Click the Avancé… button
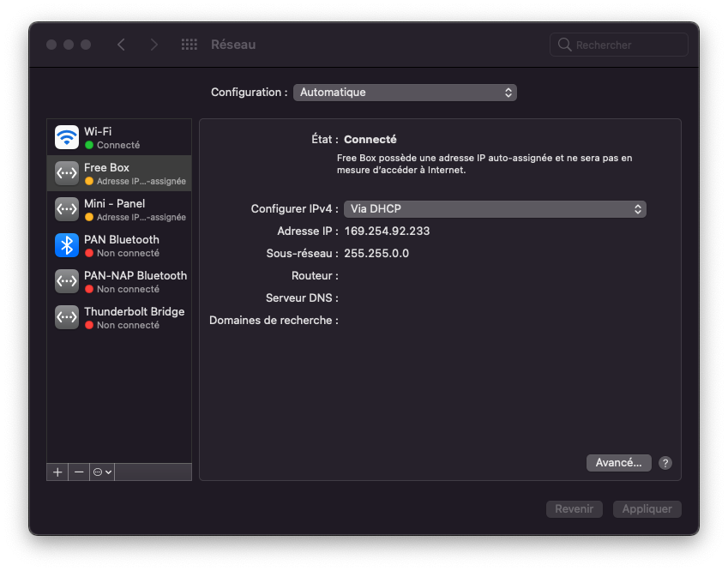The image size is (728, 571). point(619,463)
